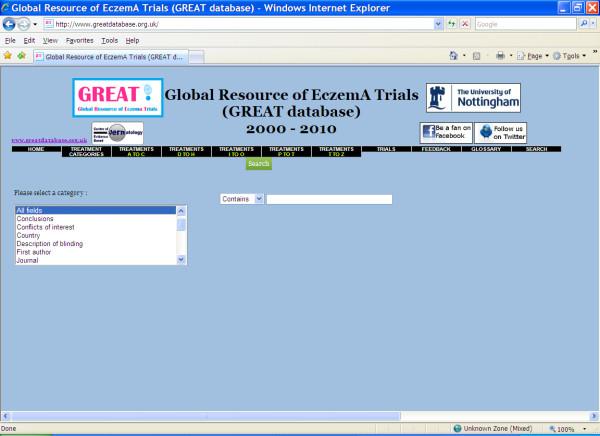Click the category list scroll down arrow
Viewport: 600px width, 436px height.
click(181, 259)
